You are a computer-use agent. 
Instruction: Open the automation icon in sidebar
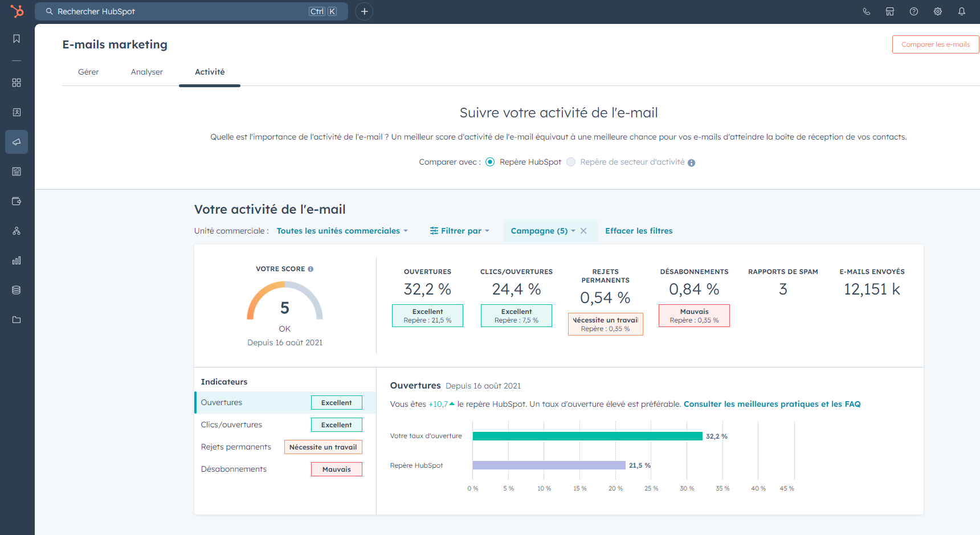(x=17, y=231)
